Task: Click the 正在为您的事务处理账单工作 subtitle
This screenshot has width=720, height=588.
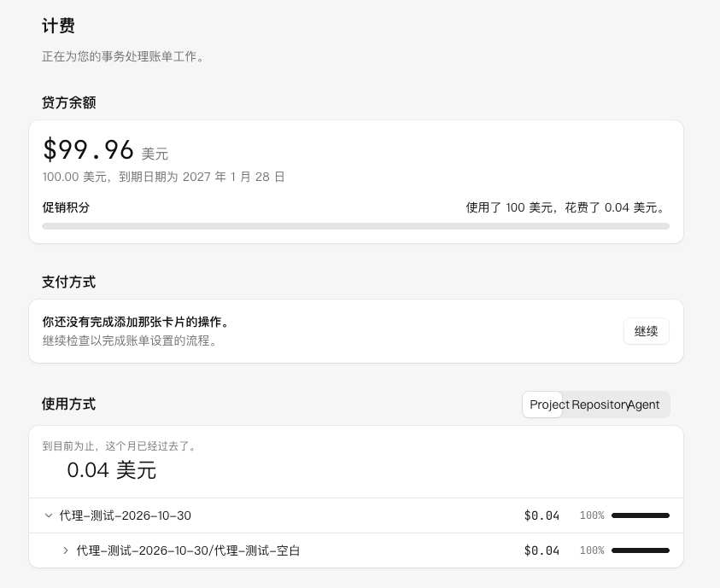Action: coord(123,56)
